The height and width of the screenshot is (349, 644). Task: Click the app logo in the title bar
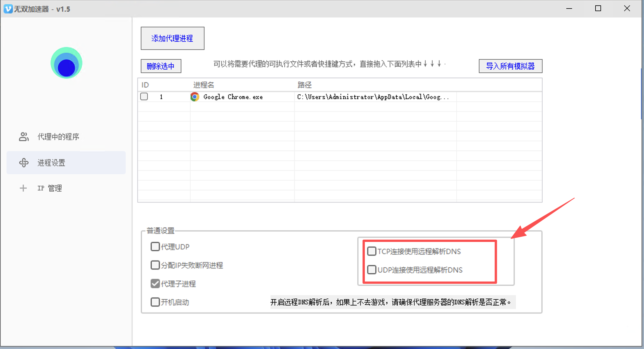(x=9, y=9)
